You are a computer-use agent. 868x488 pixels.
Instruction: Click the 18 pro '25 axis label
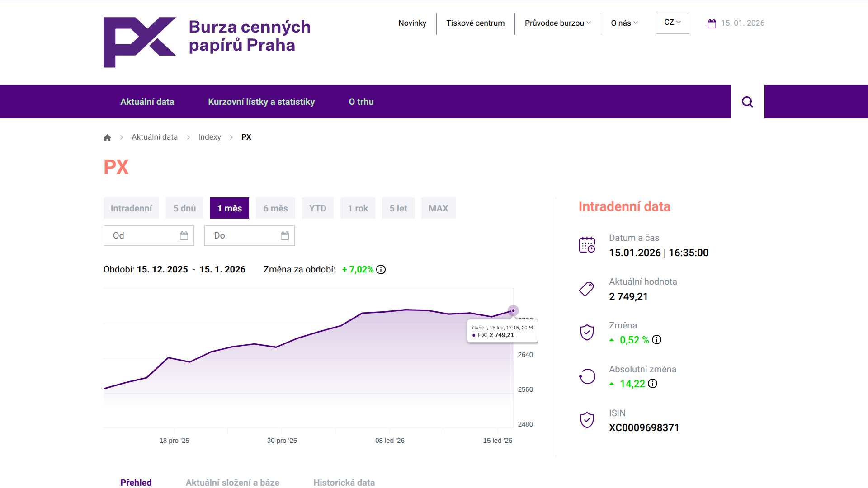pyautogui.click(x=174, y=441)
